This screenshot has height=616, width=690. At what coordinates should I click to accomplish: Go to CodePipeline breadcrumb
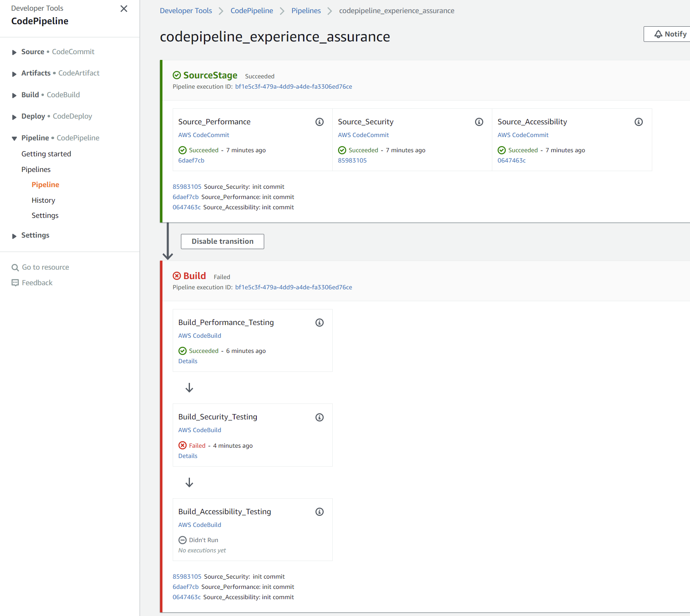252,11
